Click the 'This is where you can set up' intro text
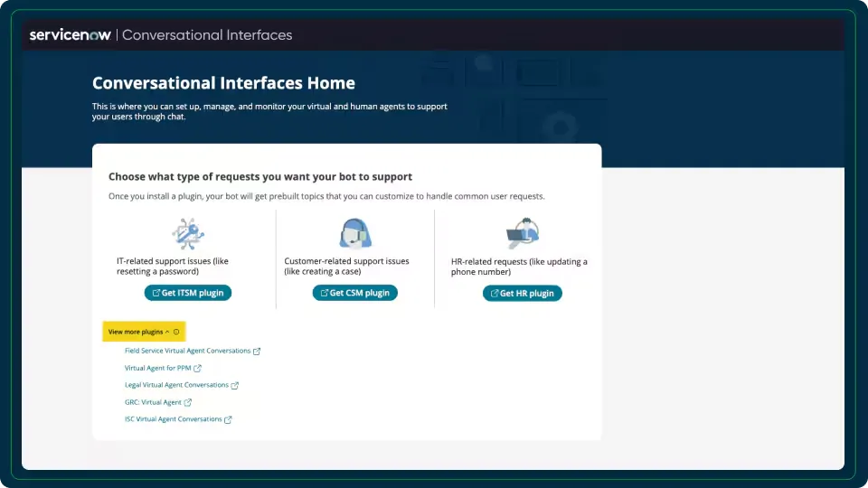This screenshot has height=488, width=868. 269,111
